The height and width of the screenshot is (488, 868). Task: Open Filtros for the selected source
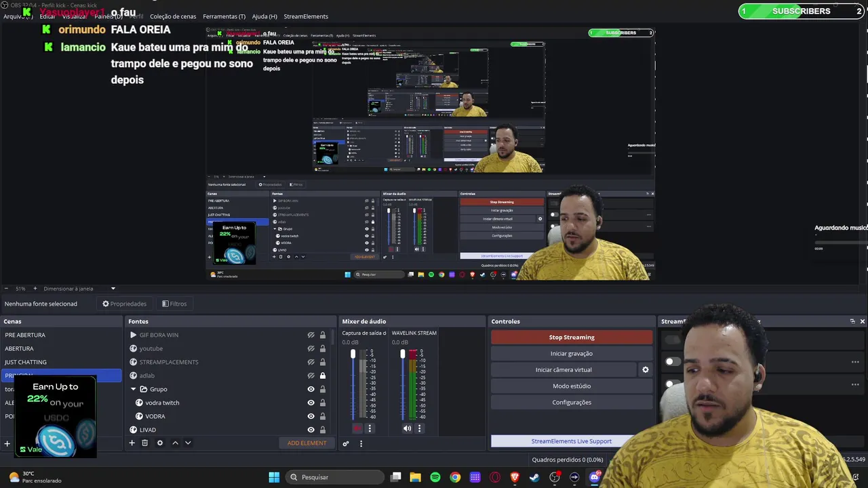click(x=174, y=304)
